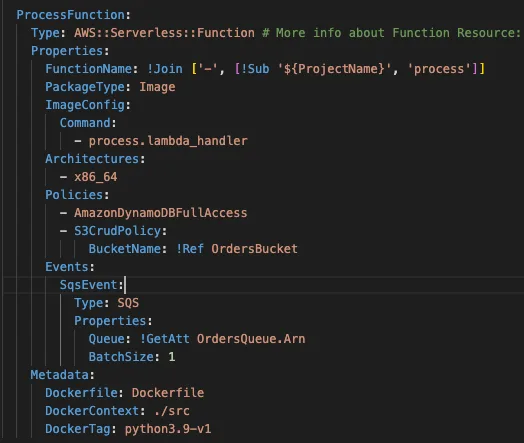Place the cursor on AWS::Serverless::Function value
Screen dimensions: 524x443
pyautogui.click(x=164, y=33)
